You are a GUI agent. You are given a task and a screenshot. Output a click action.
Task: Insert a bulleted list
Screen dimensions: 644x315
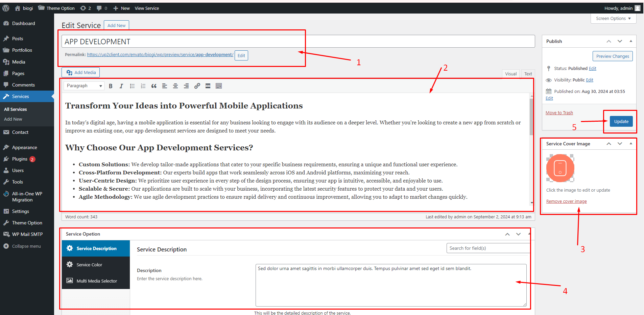coord(132,86)
